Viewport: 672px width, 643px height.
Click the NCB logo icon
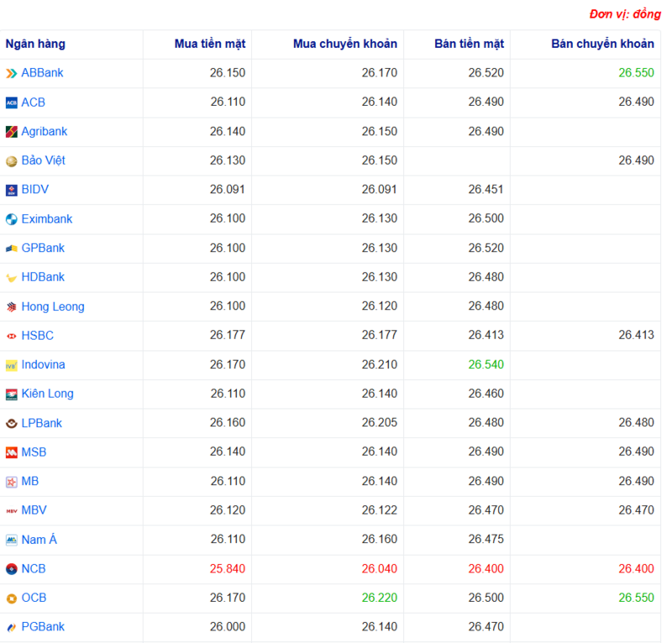tap(10, 568)
